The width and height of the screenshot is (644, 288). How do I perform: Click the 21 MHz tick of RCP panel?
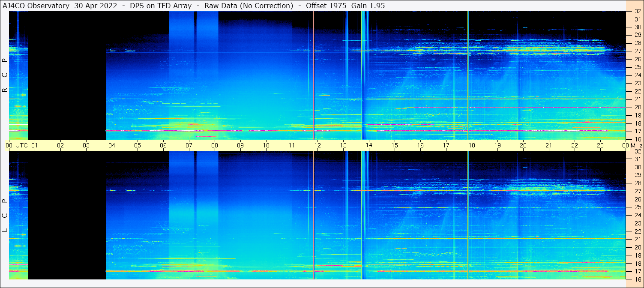point(638,99)
